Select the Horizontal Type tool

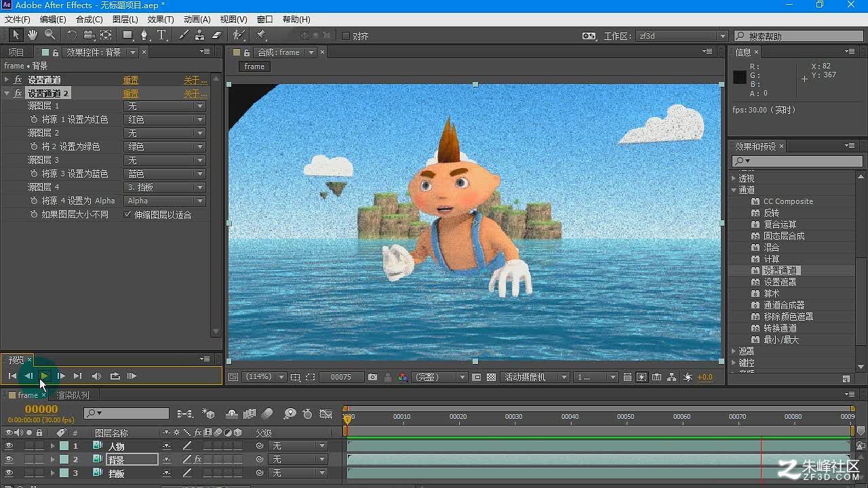click(x=161, y=35)
